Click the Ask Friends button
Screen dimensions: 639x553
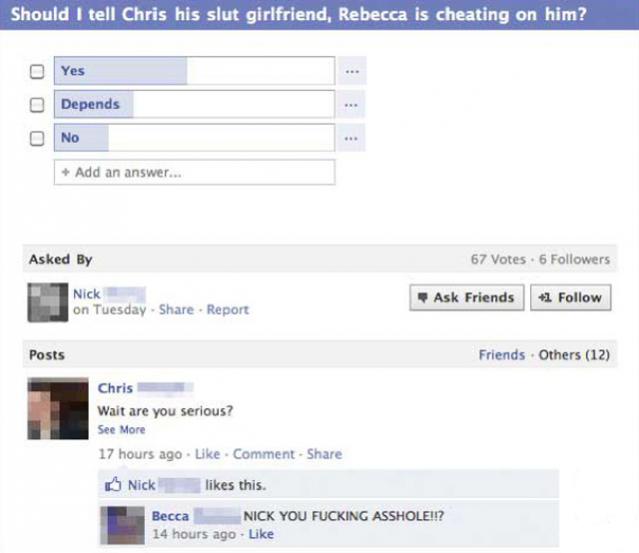click(467, 297)
